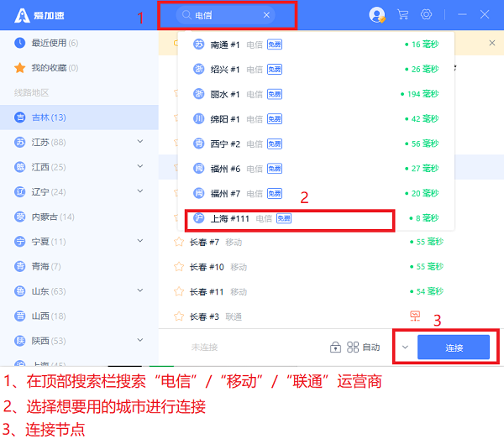The width and height of the screenshot is (504, 439).
Task: Select the 山西 (18) region
Action: [x=79, y=316]
